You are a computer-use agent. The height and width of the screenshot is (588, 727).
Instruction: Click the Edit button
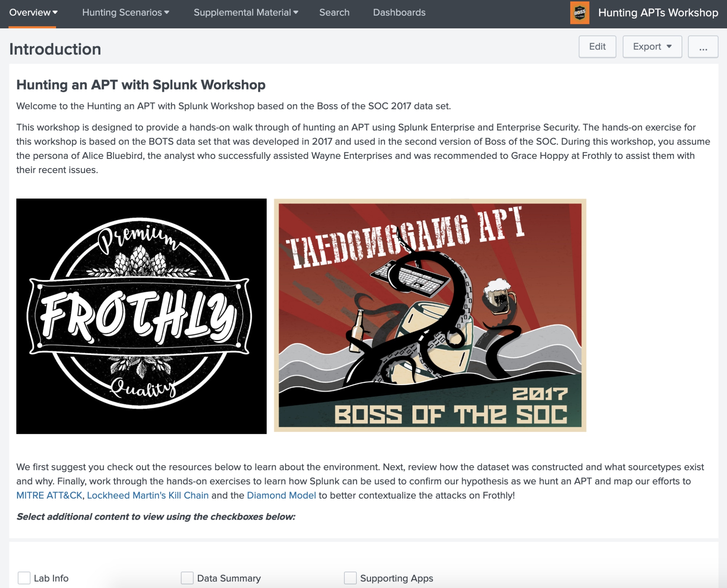(597, 47)
